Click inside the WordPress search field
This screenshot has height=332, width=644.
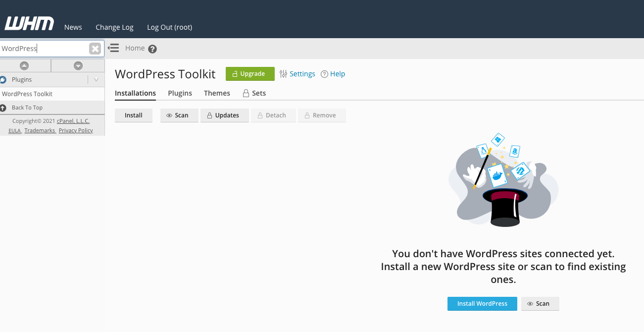point(45,48)
